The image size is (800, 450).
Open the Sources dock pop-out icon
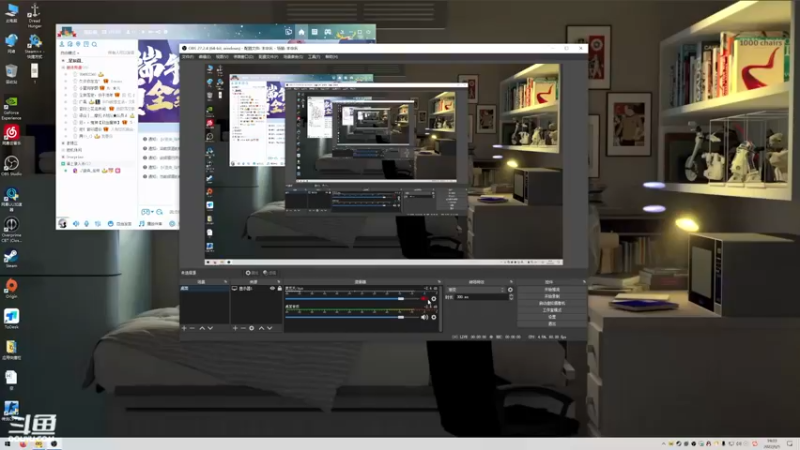coord(279,282)
